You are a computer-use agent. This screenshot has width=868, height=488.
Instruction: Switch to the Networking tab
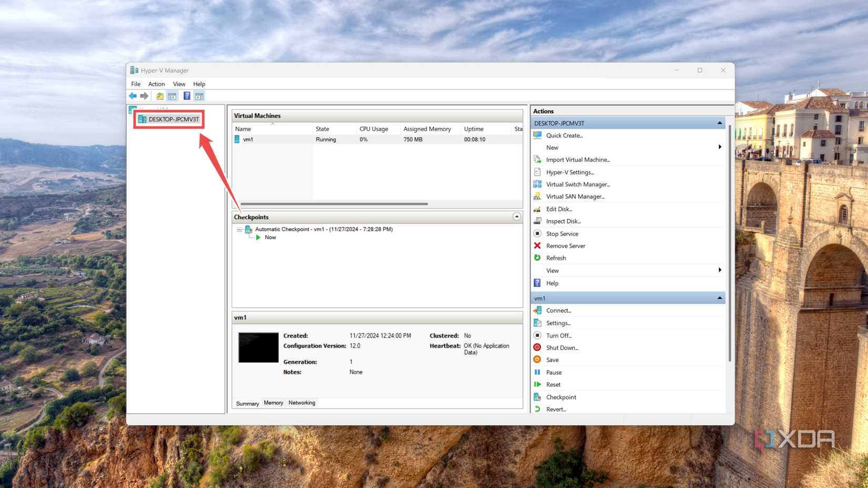(x=302, y=403)
